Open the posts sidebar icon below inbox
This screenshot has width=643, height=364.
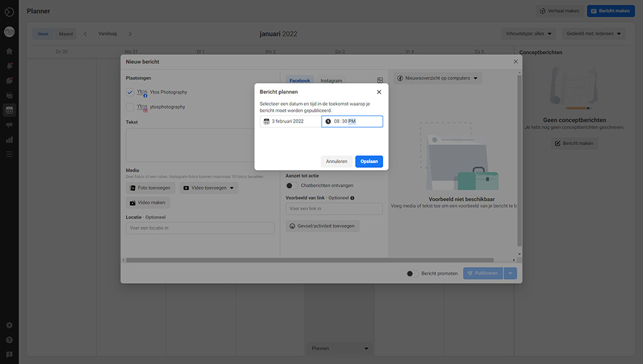[x=9, y=96]
